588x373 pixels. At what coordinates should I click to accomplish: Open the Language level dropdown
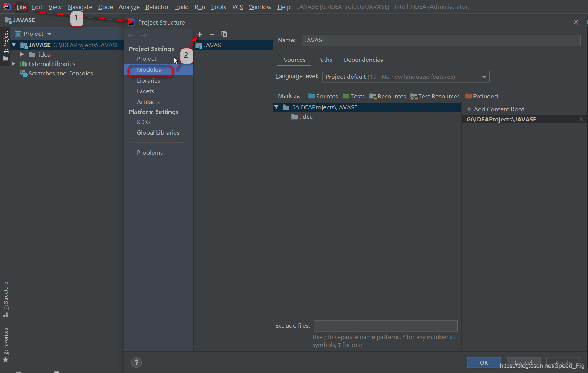406,77
